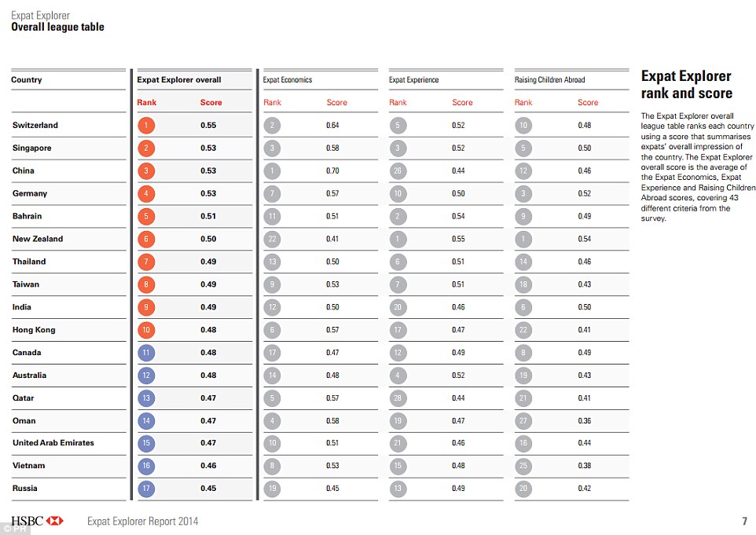The width and height of the screenshot is (756, 535).
Task: Click the Expat Explorer Report 2014 footer text
Action: pyautogui.click(x=143, y=521)
